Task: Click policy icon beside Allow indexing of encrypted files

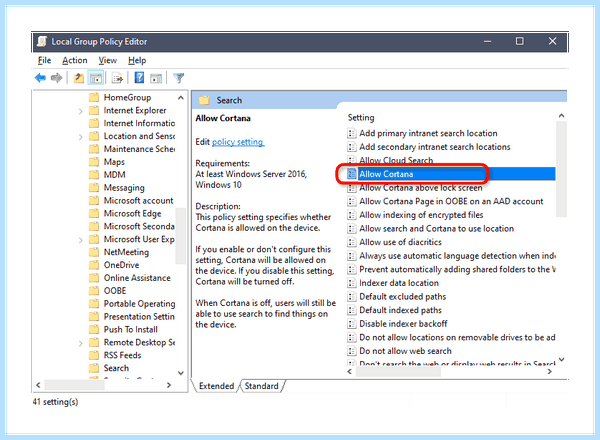Action: tap(351, 215)
